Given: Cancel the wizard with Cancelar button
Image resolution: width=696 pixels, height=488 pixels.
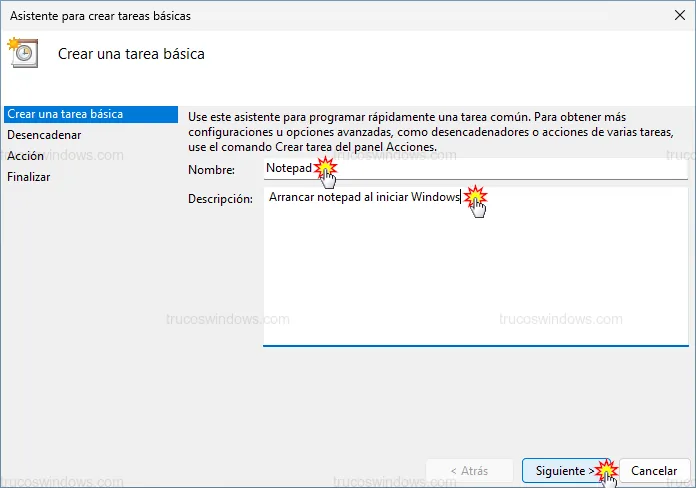Looking at the screenshot, I should point(654,470).
